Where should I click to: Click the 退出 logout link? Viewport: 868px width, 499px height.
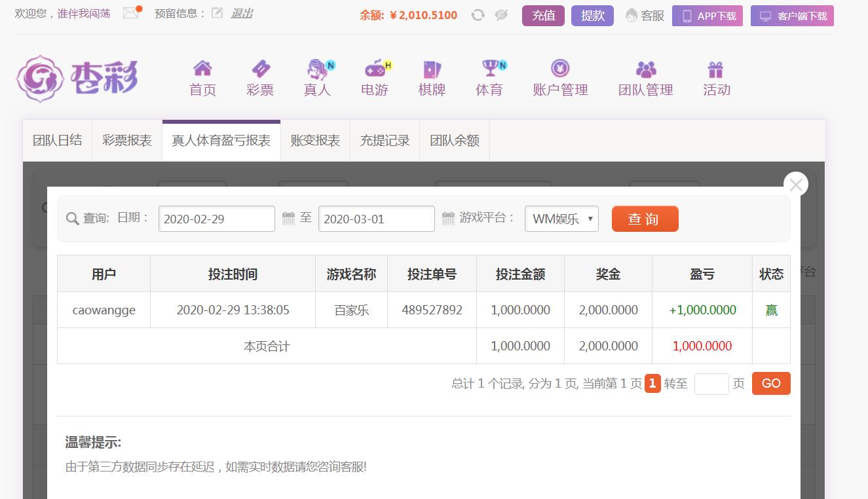(x=242, y=13)
